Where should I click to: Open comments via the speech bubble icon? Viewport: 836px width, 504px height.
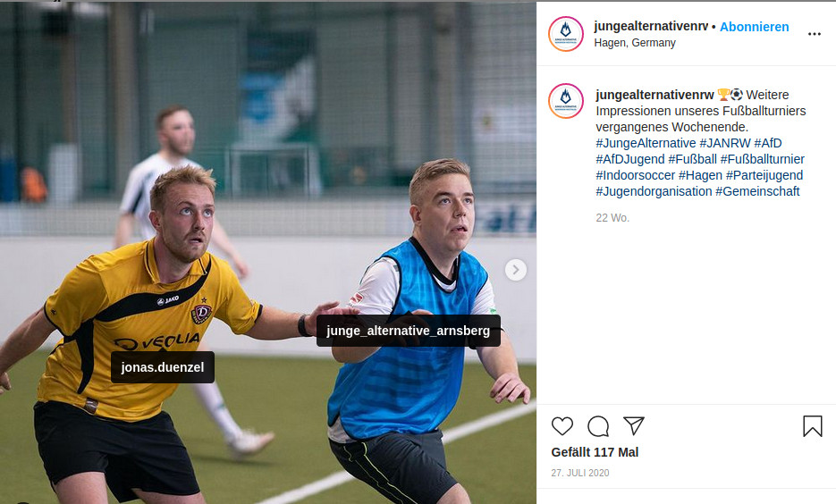click(x=598, y=426)
